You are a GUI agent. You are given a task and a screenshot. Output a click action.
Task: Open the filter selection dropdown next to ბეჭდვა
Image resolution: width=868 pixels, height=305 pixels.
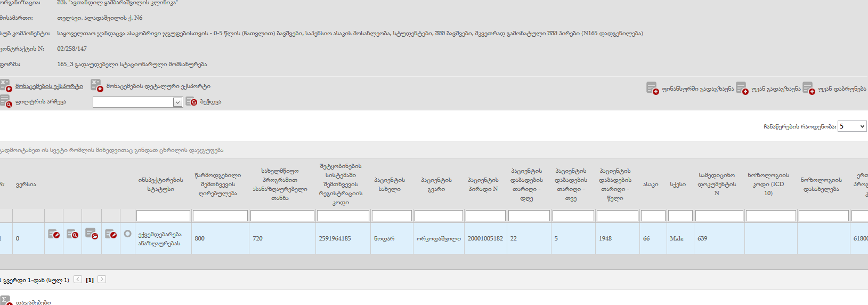pyautogui.click(x=138, y=102)
